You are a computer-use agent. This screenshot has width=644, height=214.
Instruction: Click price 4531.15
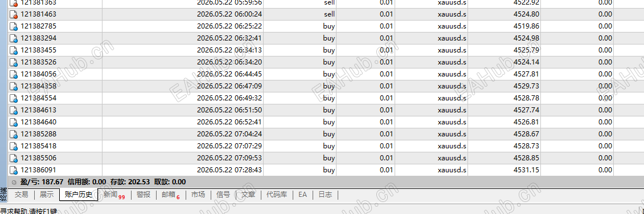point(526,170)
